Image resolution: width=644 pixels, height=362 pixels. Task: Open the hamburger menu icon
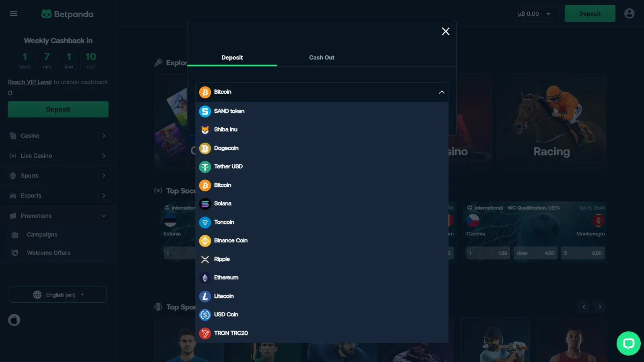click(x=13, y=14)
